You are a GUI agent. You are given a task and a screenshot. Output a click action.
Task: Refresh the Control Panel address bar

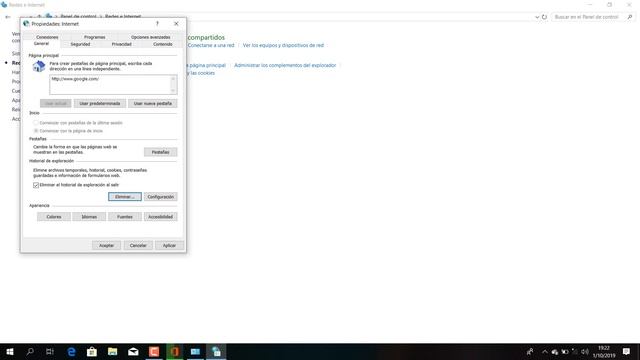pos(544,17)
